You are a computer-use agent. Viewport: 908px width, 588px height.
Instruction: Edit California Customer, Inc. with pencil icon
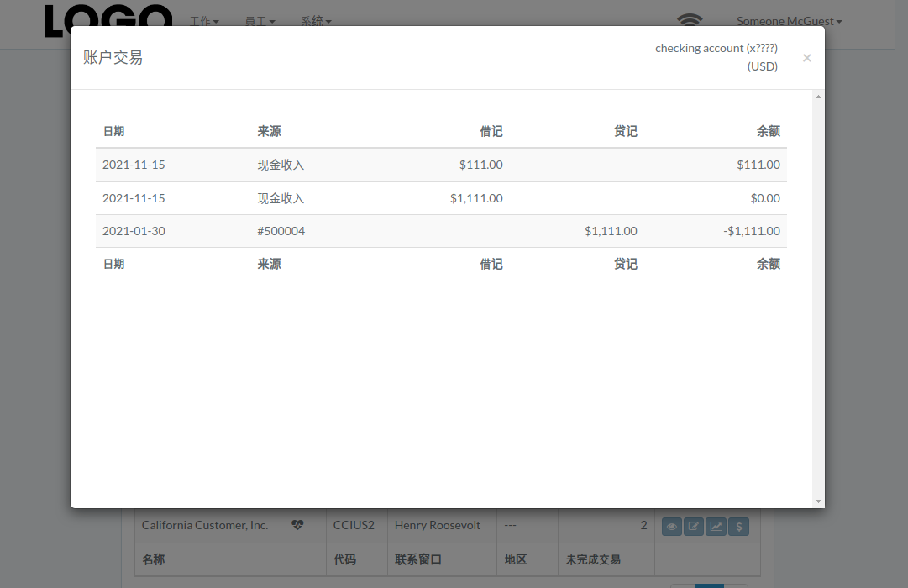[694, 527]
